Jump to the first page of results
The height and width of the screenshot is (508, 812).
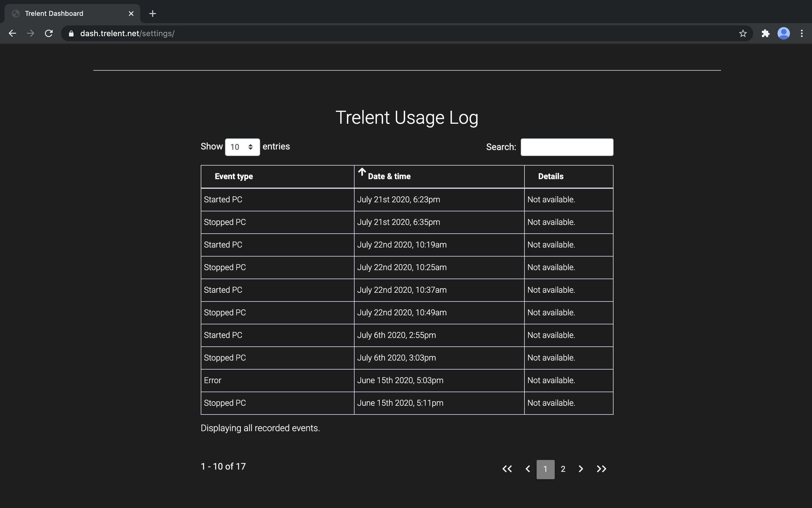(507, 469)
